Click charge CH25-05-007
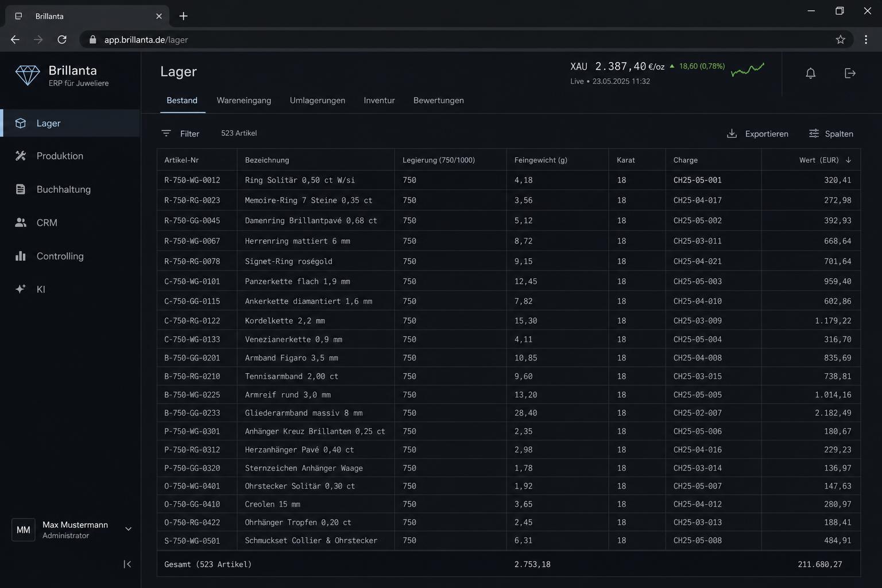This screenshot has height=588, width=882. point(697,486)
